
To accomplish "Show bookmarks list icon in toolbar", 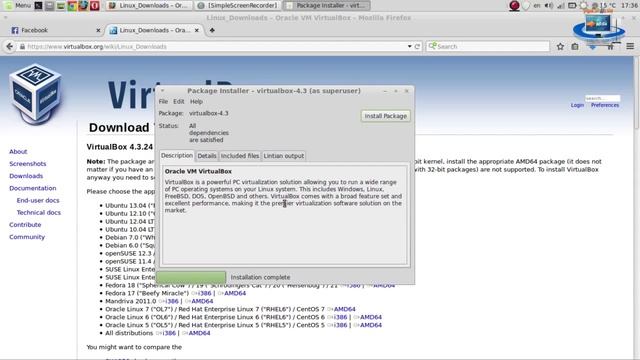I will [575, 47].
